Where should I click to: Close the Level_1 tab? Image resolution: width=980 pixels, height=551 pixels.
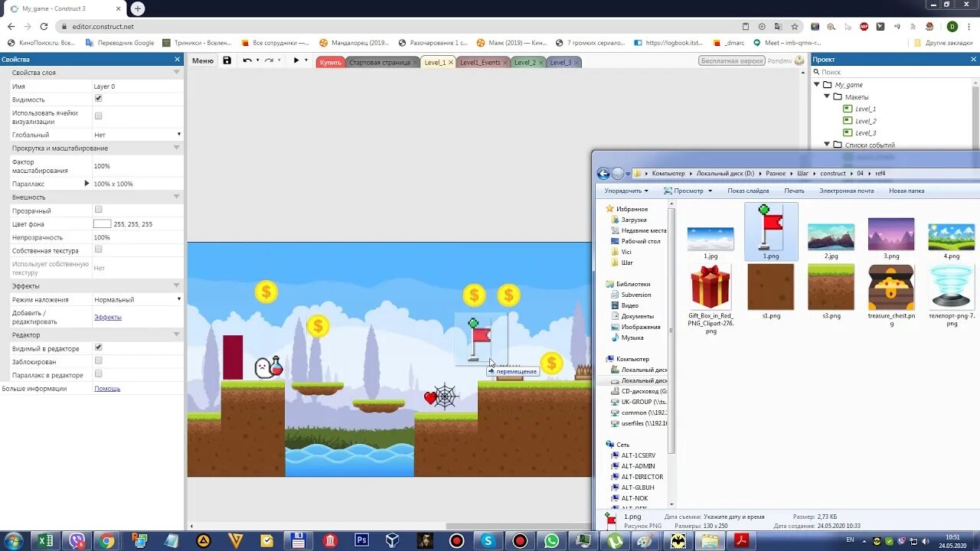(x=451, y=63)
